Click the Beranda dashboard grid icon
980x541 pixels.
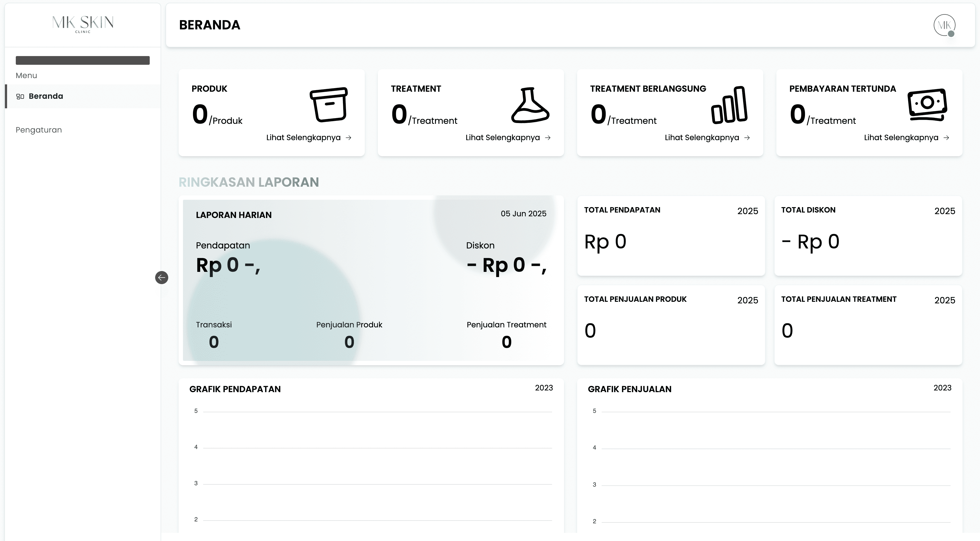pos(20,97)
